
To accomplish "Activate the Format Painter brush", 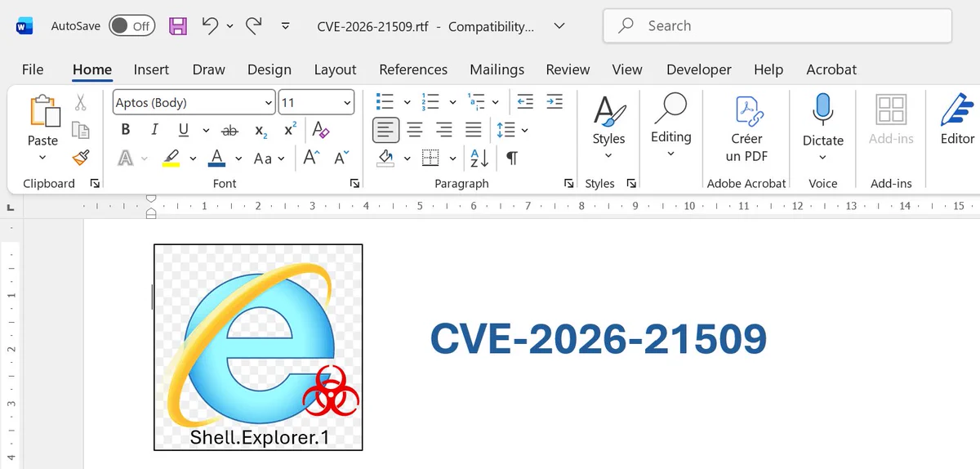I will tap(80, 157).
